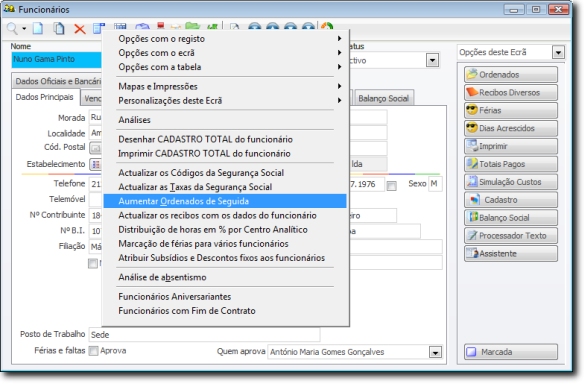The image size is (584, 385).
Task: Choose Actualizar as Taxas da Segurança Social
Action: pyautogui.click(x=225, y=187)
